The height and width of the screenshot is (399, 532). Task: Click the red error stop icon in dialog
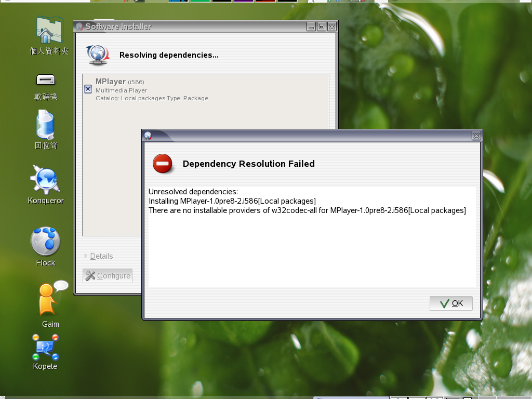[x=163, y=164]
